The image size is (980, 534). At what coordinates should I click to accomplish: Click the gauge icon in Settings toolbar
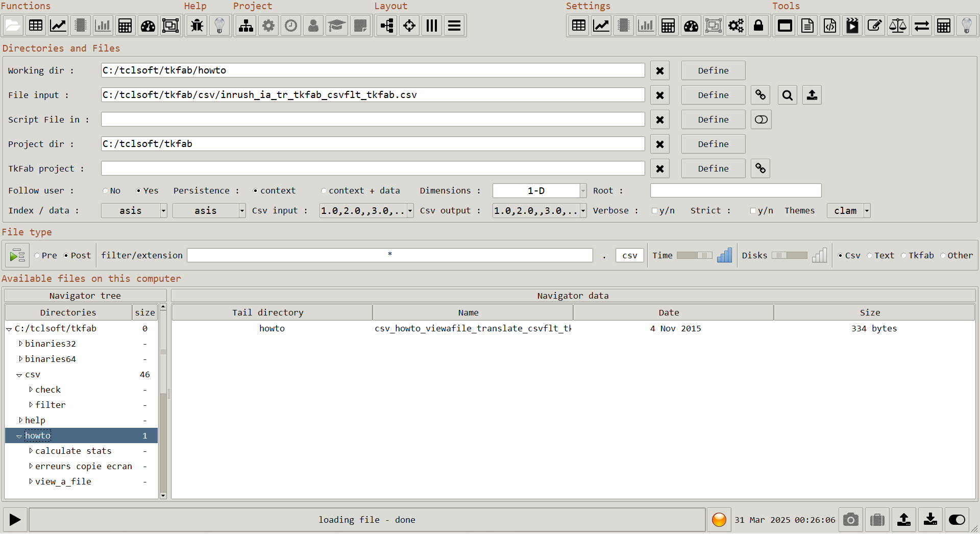point(691,26)
